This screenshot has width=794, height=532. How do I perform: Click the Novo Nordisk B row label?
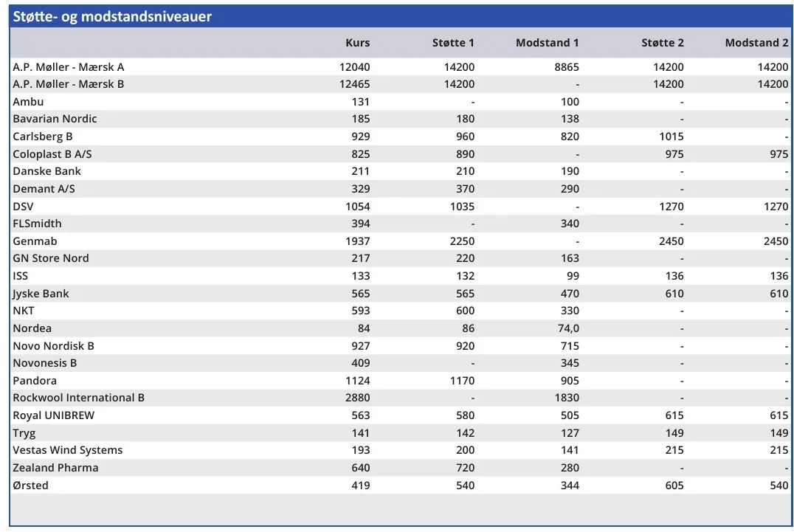click(53, 346)
